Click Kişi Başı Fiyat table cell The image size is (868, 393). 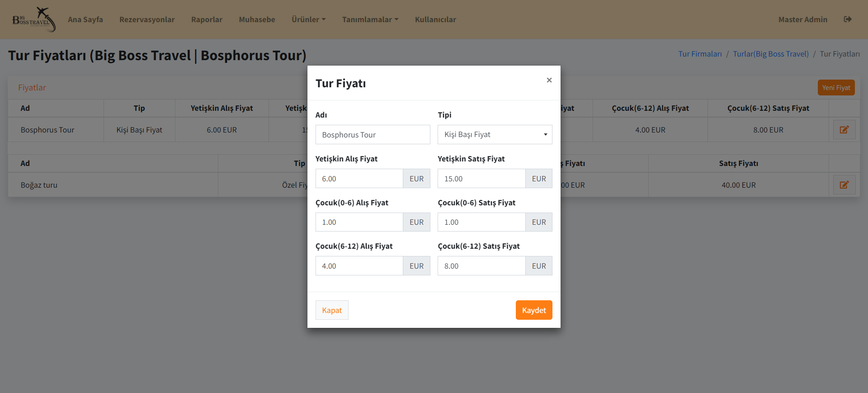coord(139,130)
